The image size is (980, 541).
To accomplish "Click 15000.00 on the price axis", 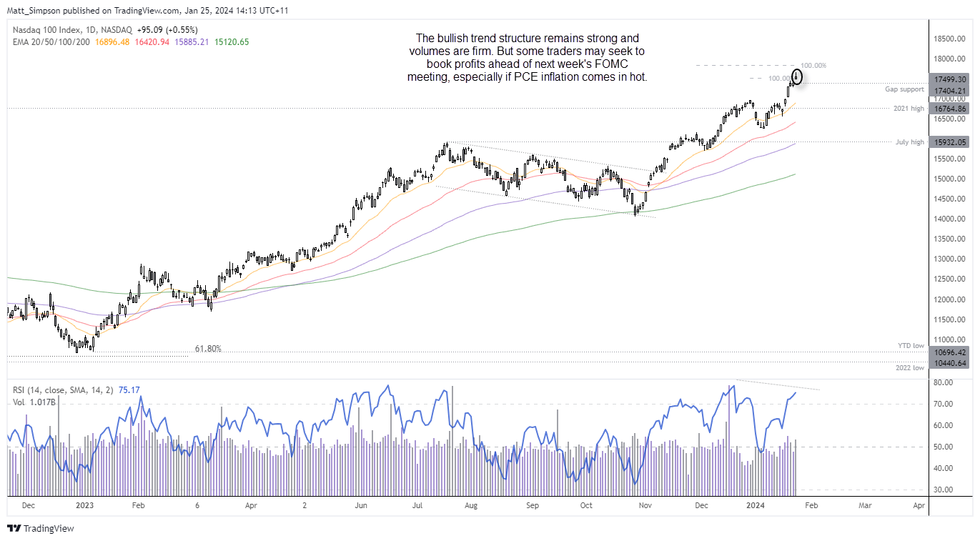I will [x=949, y=179].
